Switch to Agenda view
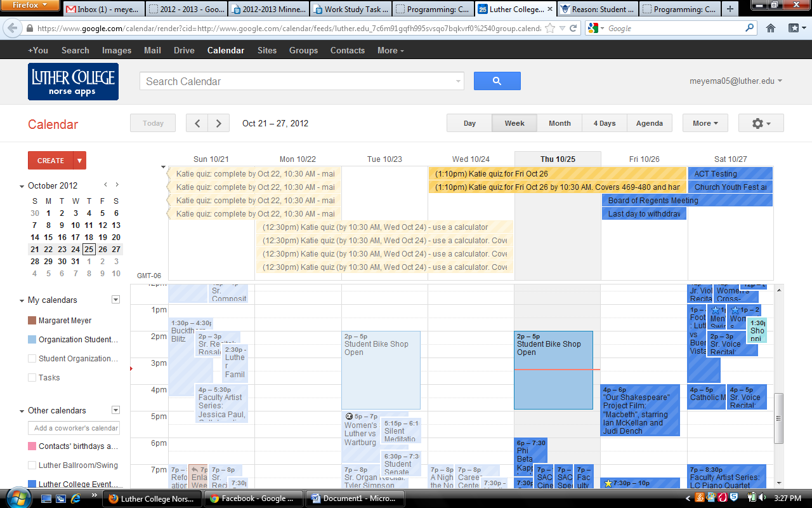The width and height of the screenshot is (812, 508). [x=650, y=123]
